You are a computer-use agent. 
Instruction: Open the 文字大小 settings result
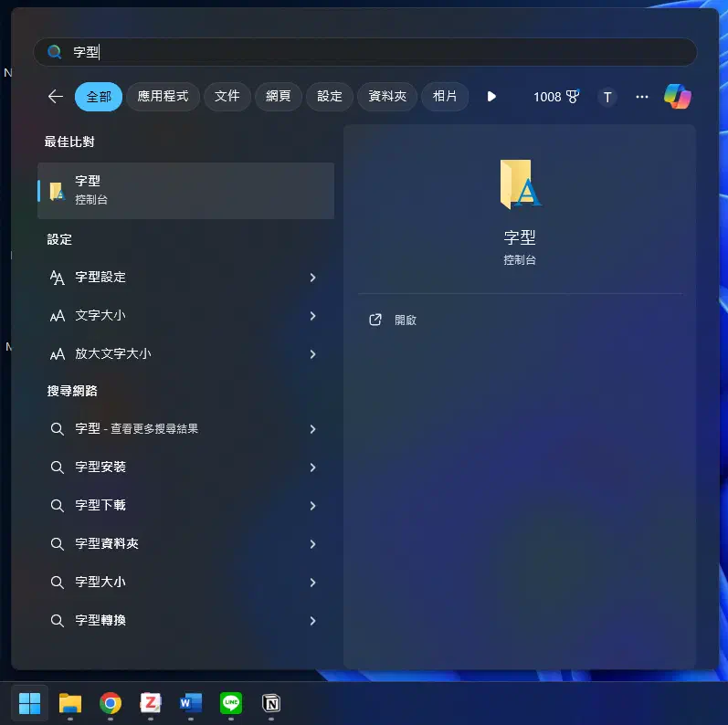pos(185,316)
